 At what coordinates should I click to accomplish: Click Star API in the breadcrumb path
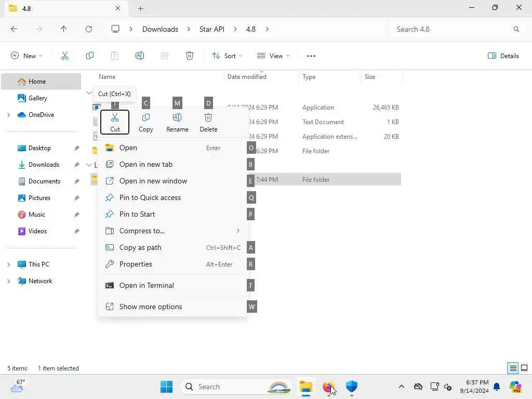click(212, 29)
